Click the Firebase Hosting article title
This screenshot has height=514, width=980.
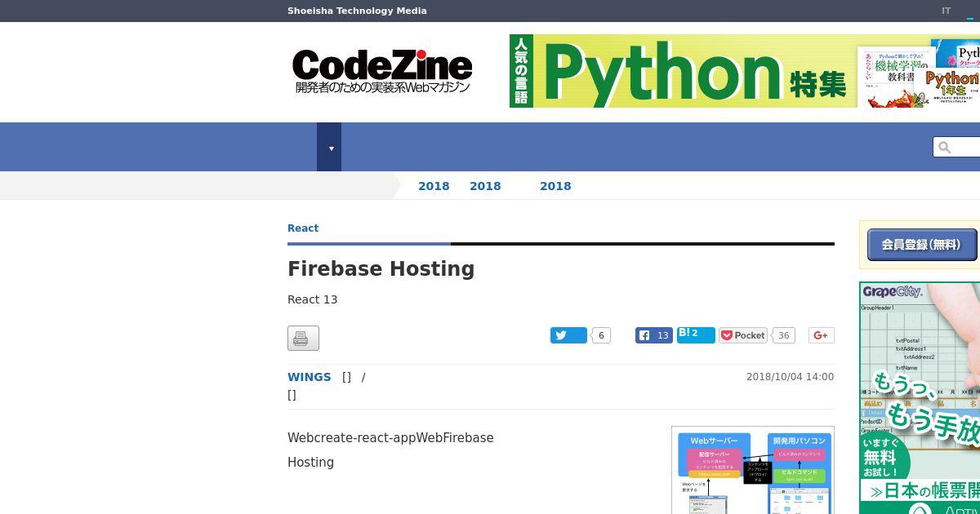pyautogui.click(x=381, y=268)
